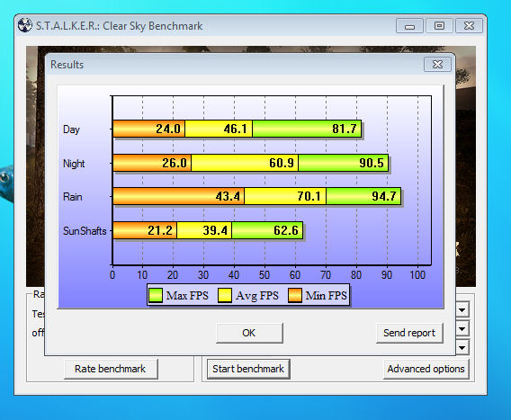511x420 pixels.
Task: Click the SunShafts average value 39.4
Action: (x=215, y=230)
